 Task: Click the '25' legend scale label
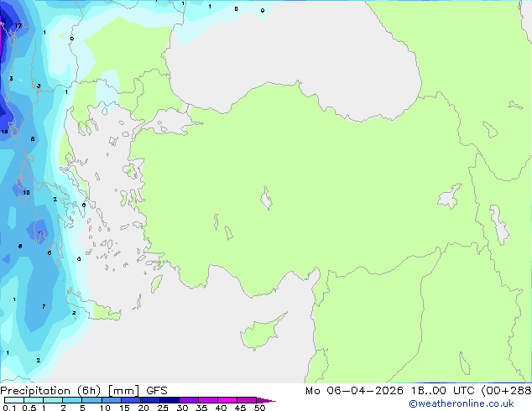(x=163, y=408)
